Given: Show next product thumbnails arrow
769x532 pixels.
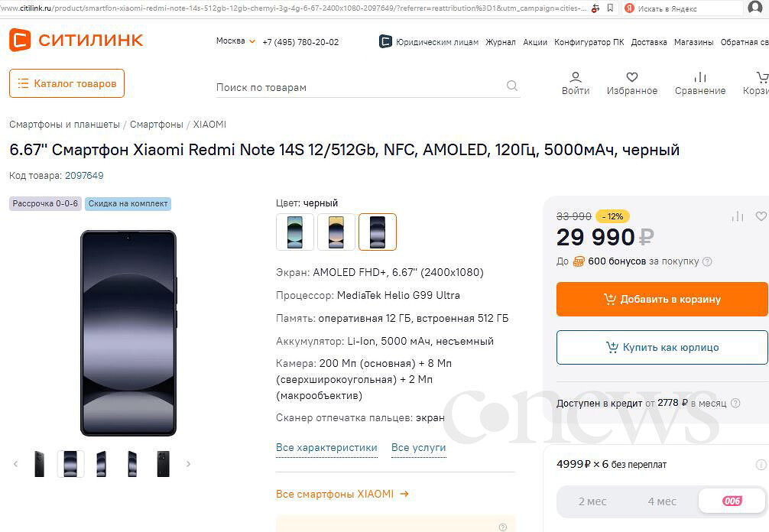Looking at the screenshot, I should [188, 464].
